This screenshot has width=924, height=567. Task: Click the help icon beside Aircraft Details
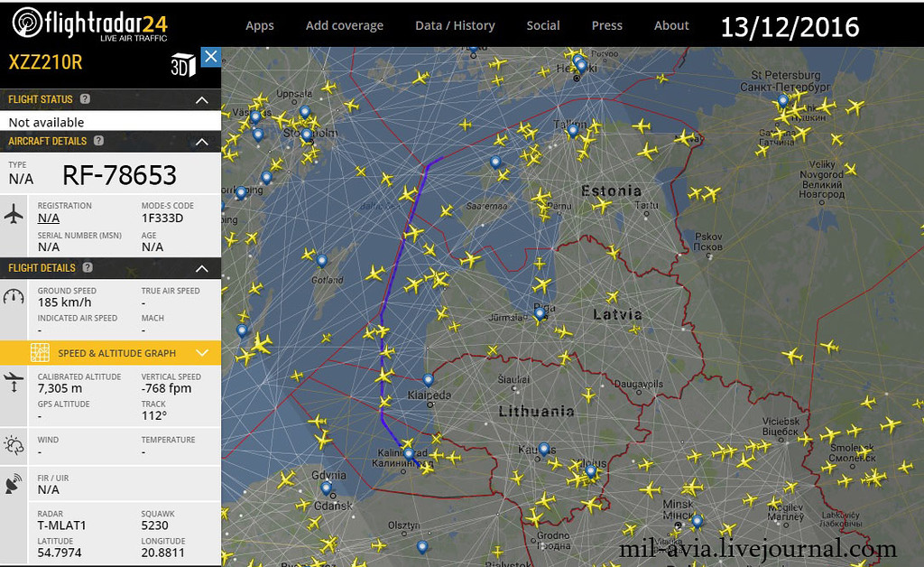[98, 141]
